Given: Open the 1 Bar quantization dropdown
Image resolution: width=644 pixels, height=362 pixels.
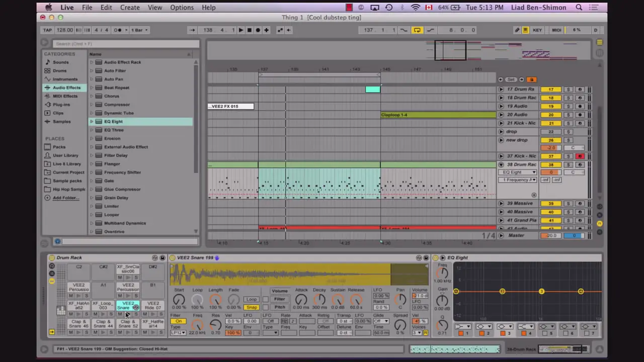Looking at the screenshot, I should tap(140, 30).
